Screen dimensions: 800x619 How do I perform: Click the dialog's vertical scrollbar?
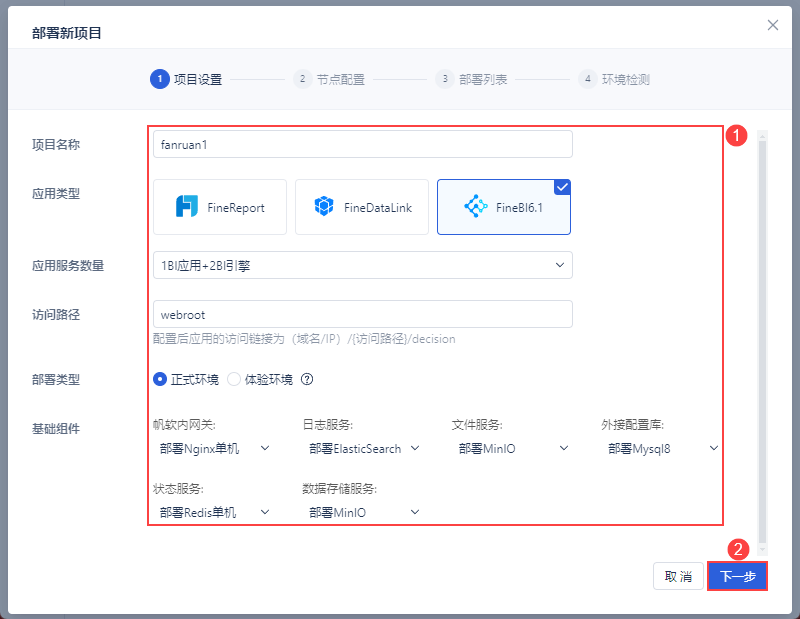[762, 342]
